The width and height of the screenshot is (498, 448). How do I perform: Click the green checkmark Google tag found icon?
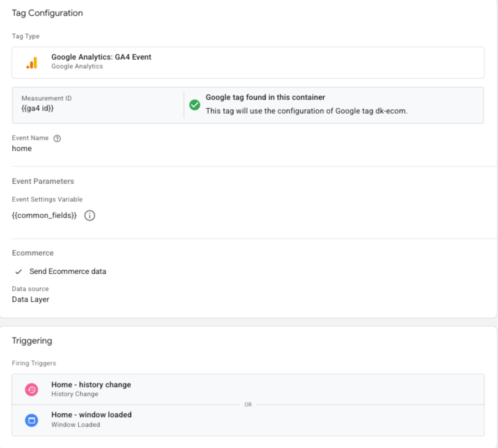coord(195,105)
